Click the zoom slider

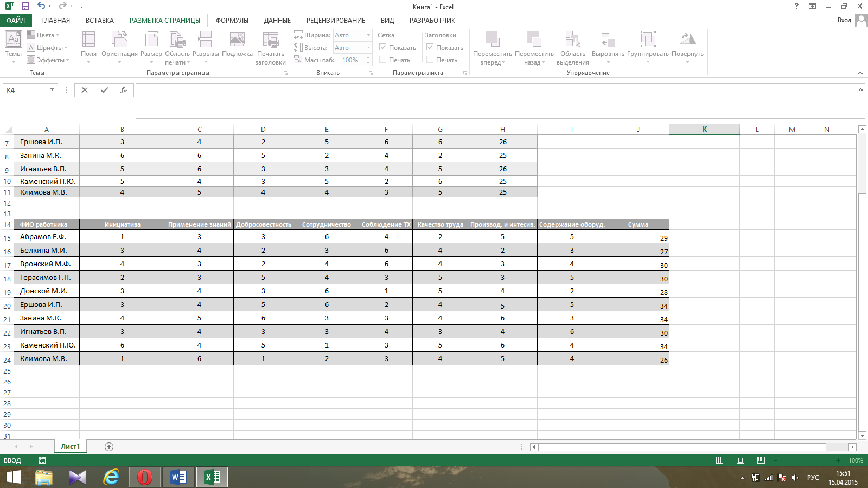click(x=807, y=460)
